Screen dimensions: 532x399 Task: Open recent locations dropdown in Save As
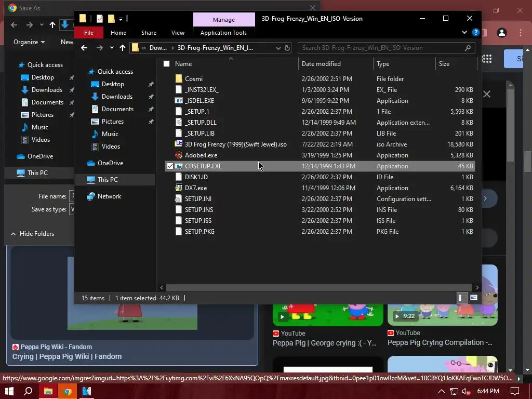[42, 25]
